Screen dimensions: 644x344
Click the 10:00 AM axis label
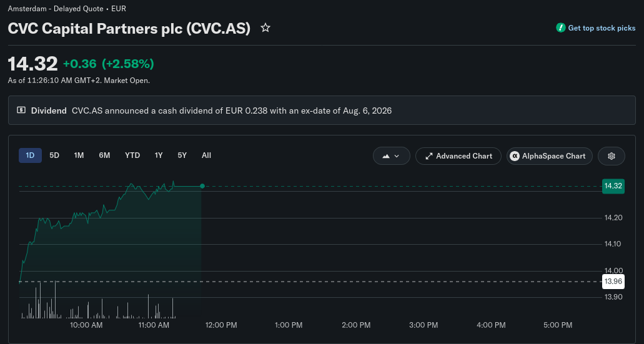(86, 325)
